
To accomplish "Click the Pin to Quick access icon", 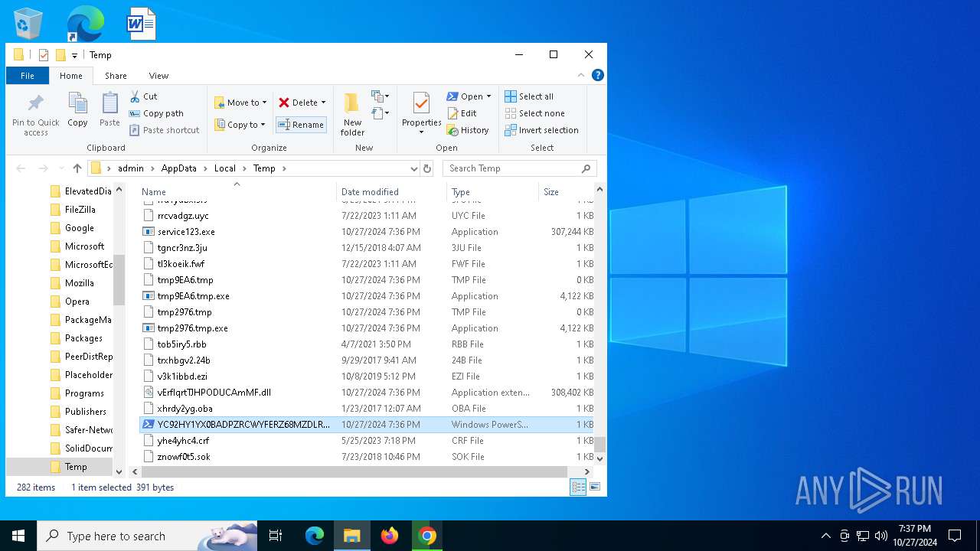I will pyautogui.click(x=35, y=115).
